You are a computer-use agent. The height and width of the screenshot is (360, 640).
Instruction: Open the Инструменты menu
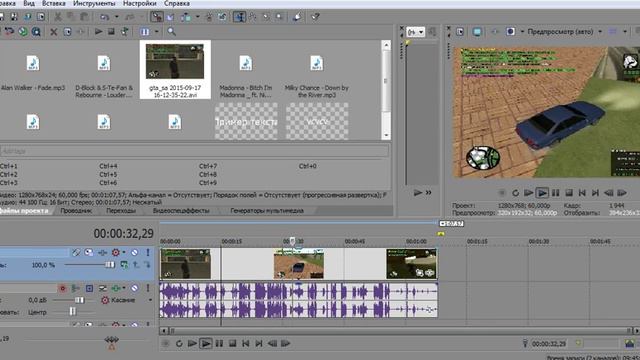point(94,3)
